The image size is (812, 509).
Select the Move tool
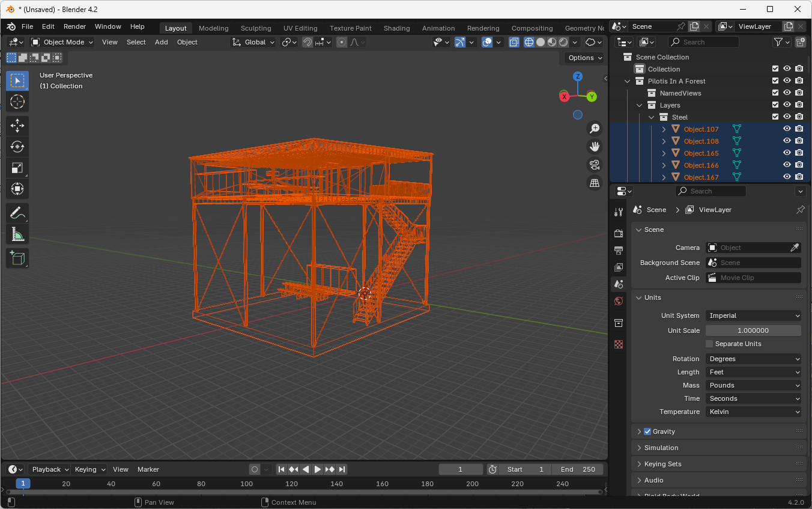coord(17,126)
